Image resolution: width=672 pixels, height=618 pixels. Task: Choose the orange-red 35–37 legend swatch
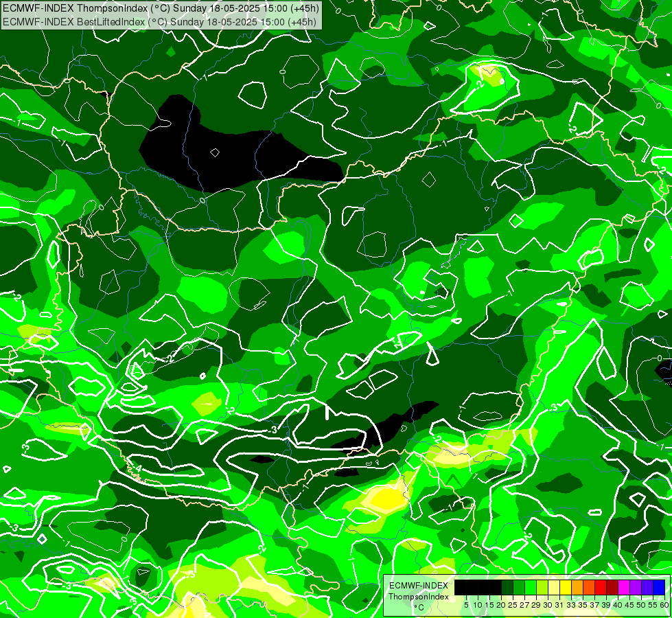(x=589, y=587)
